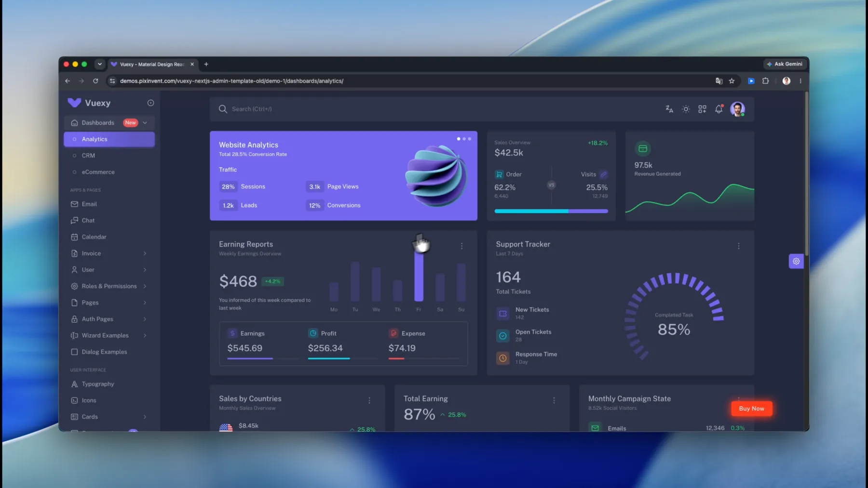Click the search magnifier icon
Screen dimensions: 868x488
(x=223, y=109)
